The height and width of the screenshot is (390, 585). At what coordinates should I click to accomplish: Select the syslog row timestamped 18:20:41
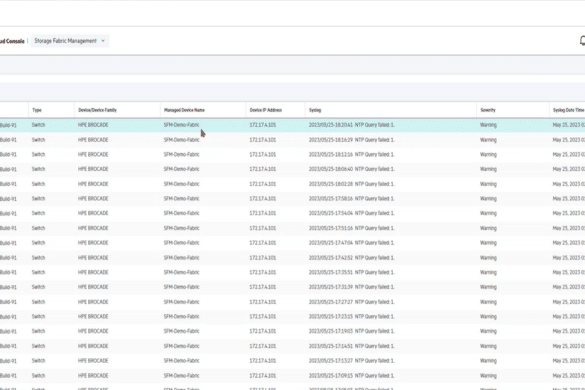[292, 125]
